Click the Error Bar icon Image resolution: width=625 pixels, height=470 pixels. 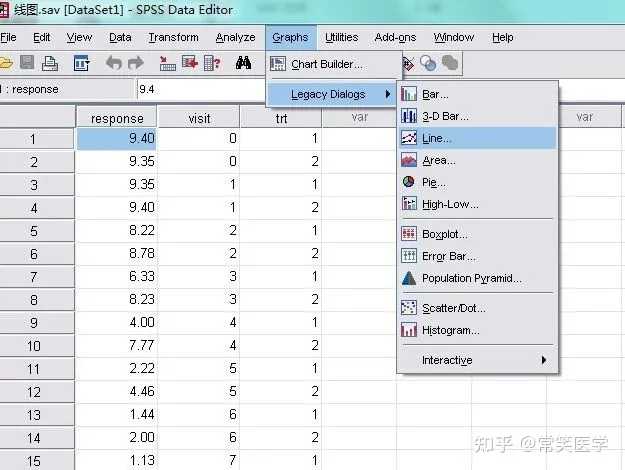point(409,256)
